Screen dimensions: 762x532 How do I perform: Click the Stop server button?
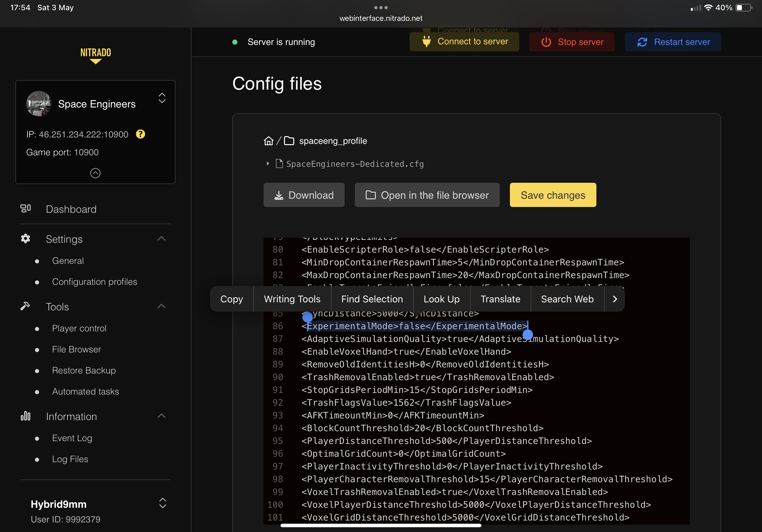572,42
